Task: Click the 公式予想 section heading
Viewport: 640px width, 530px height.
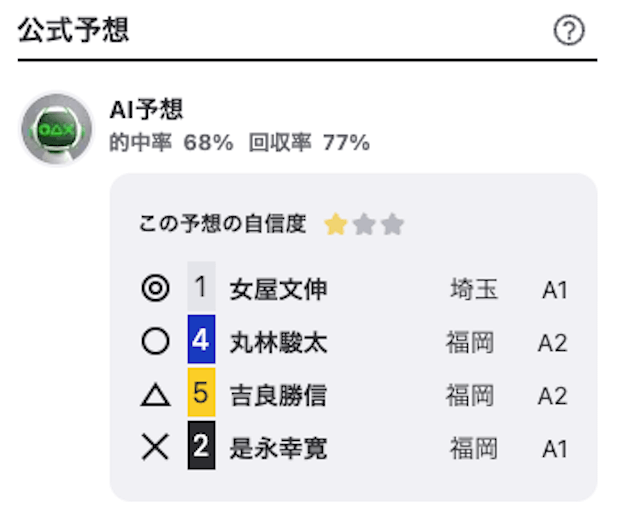Action: point(73,30)
